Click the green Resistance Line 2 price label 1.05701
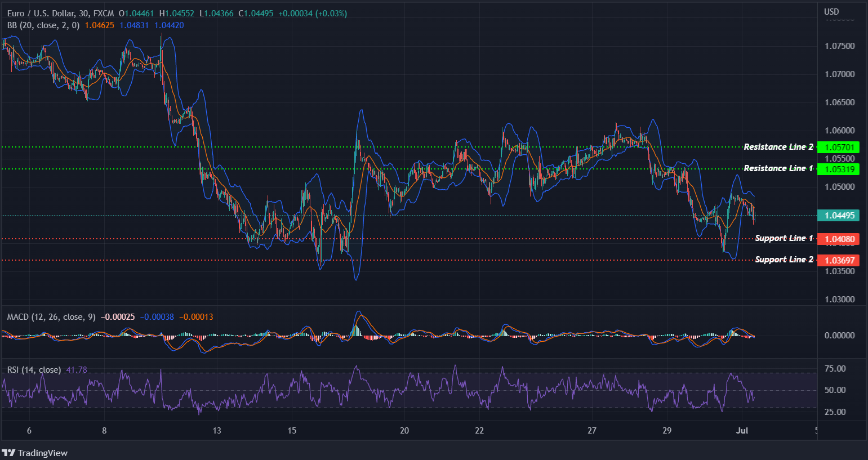This screenshot has width=868, height=460. (839, 147)
